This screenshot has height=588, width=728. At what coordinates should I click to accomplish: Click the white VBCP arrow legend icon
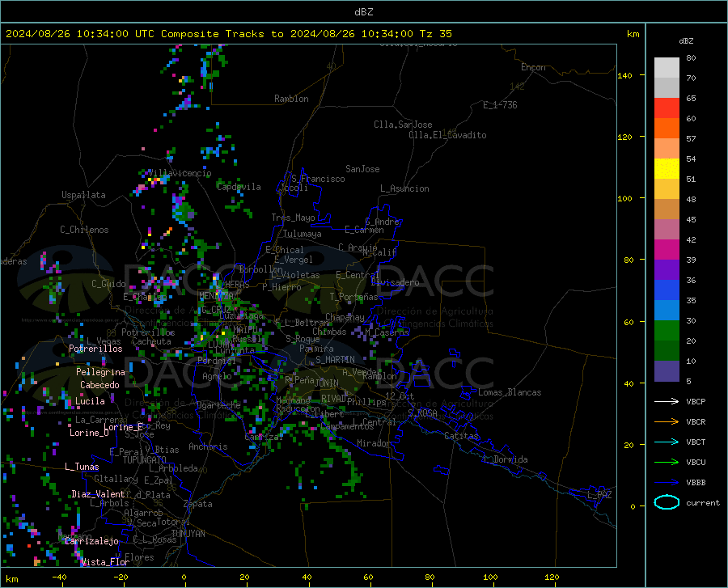click(667, 401)
